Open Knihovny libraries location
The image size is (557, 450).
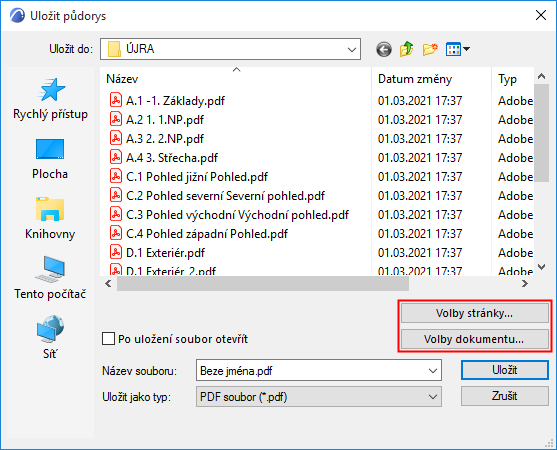[50, 218]
